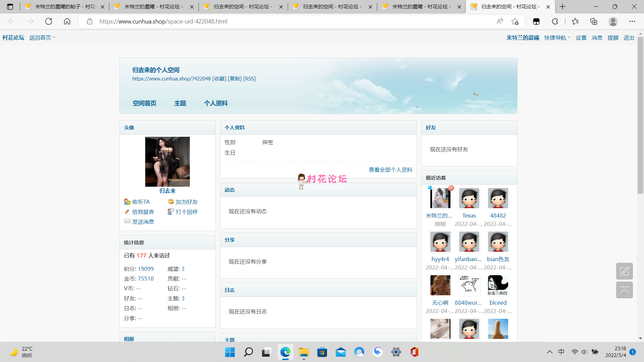Open the collections icon
This screenshot has width=644, height=362.
click(x=594, y=21)
